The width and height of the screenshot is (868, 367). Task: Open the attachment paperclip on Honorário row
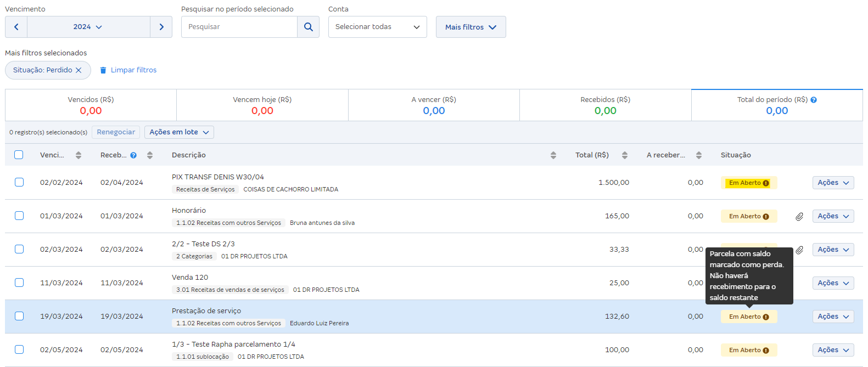799,217
